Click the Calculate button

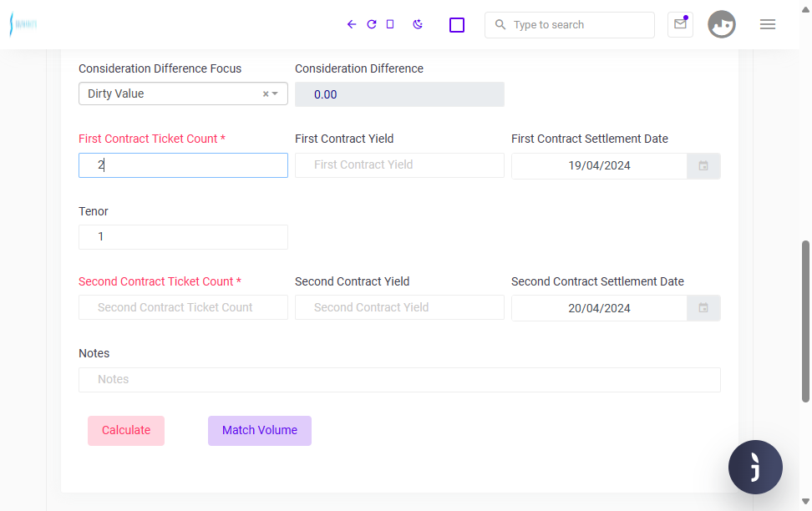[126, 430]
